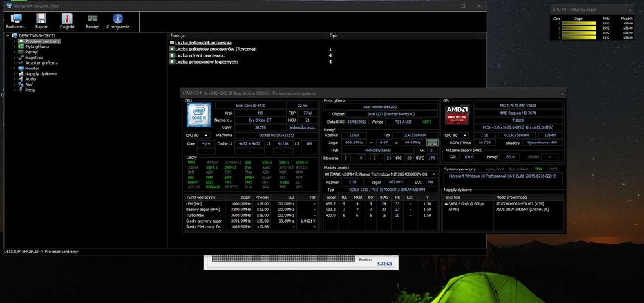Open the Liczba jednostek procesora heading row
Screen dimensions: 644x303
204,42
